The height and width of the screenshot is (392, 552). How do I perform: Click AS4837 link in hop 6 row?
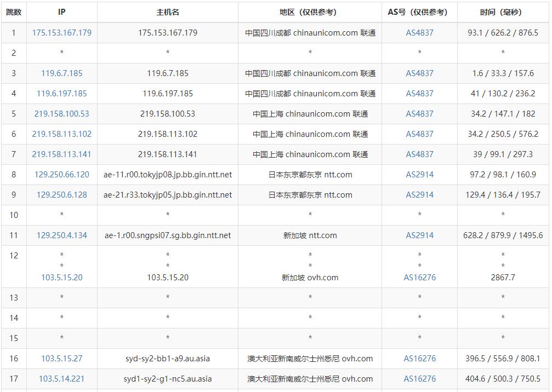click(x=420, y=134)
